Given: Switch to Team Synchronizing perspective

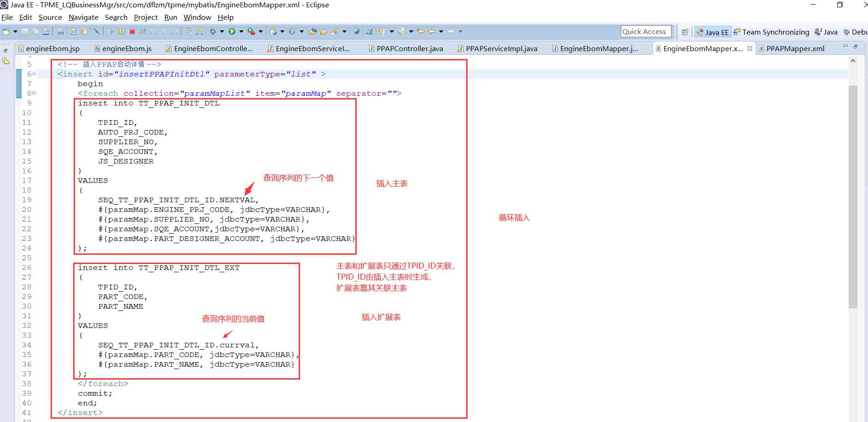Looking at the screenshot, I should (771, 32).
